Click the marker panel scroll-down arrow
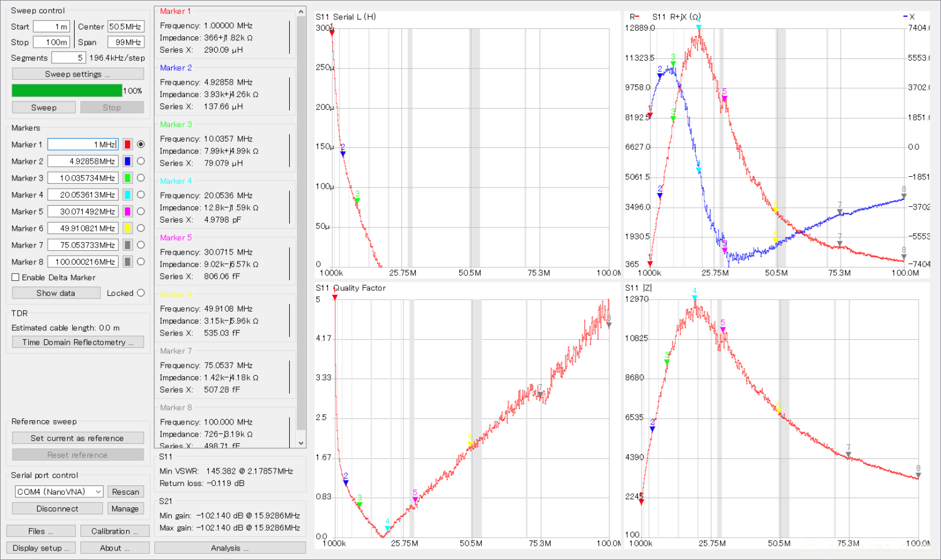The image size is (941, 560). tap(301, 443)
